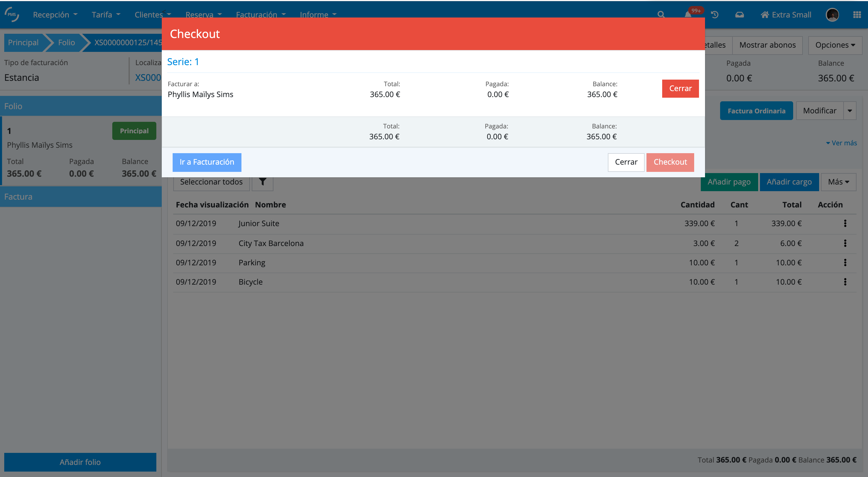Click the search magnifier icon
Image resolution: width=868 pixels, height=477 pixels.
point(661,14)
